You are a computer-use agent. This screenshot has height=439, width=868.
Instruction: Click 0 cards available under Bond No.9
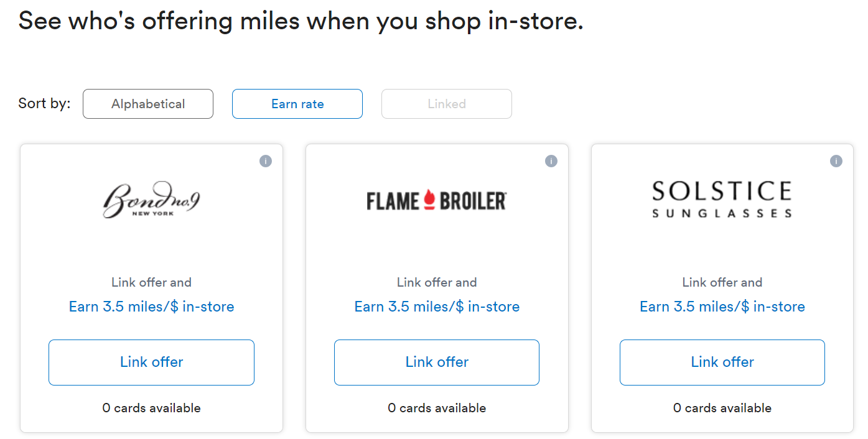click(151, 408)
